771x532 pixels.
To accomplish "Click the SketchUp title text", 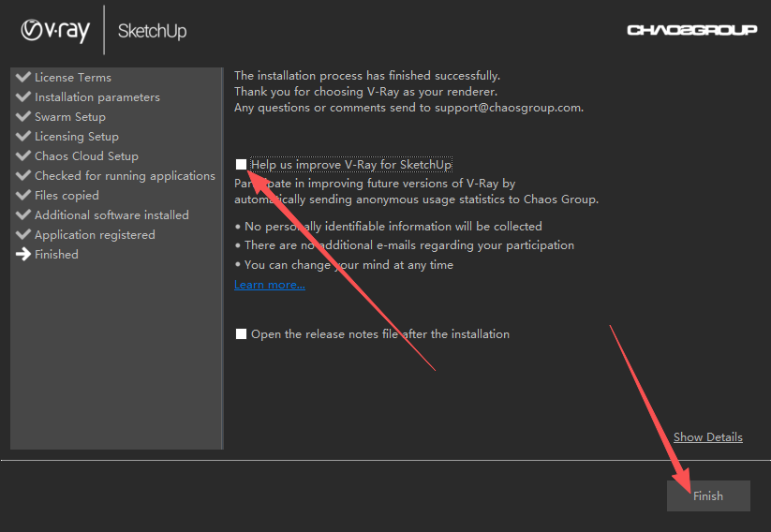I will (x=152, y=31).
